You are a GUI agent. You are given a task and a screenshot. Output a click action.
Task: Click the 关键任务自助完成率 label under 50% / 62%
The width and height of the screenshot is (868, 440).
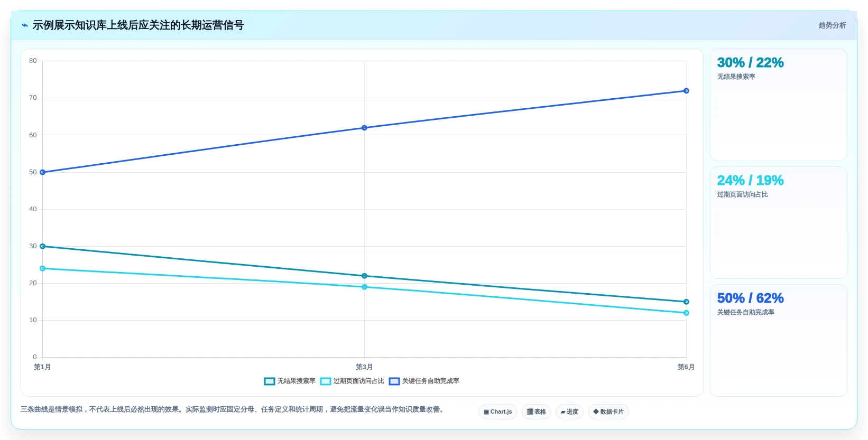tap(745, 313)
